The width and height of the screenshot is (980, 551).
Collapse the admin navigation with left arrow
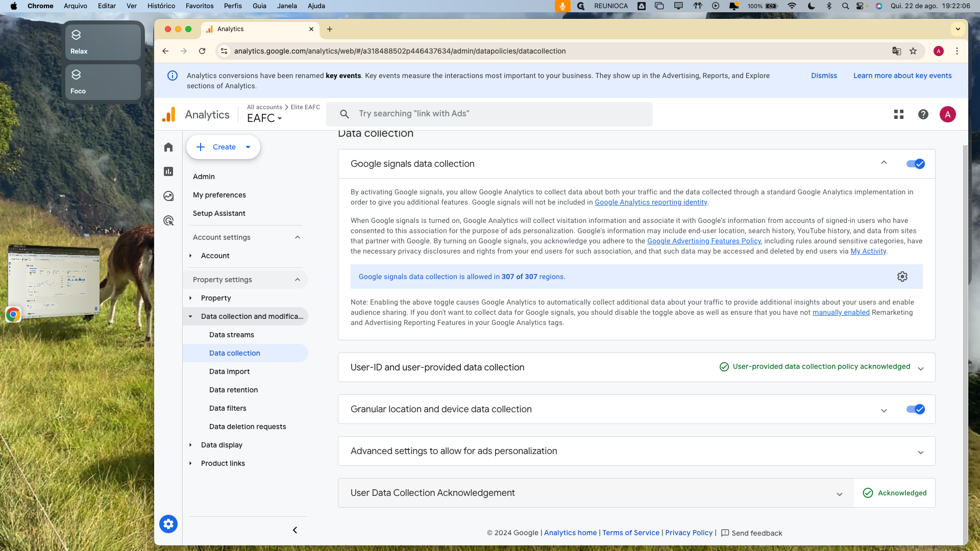pos(295,530)
